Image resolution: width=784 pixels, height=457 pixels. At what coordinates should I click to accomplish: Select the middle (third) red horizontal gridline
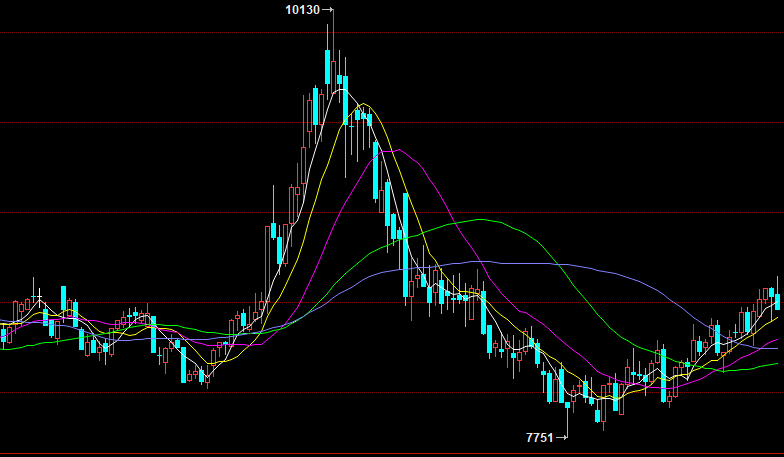pyautogui.click(x=150, y=213)
